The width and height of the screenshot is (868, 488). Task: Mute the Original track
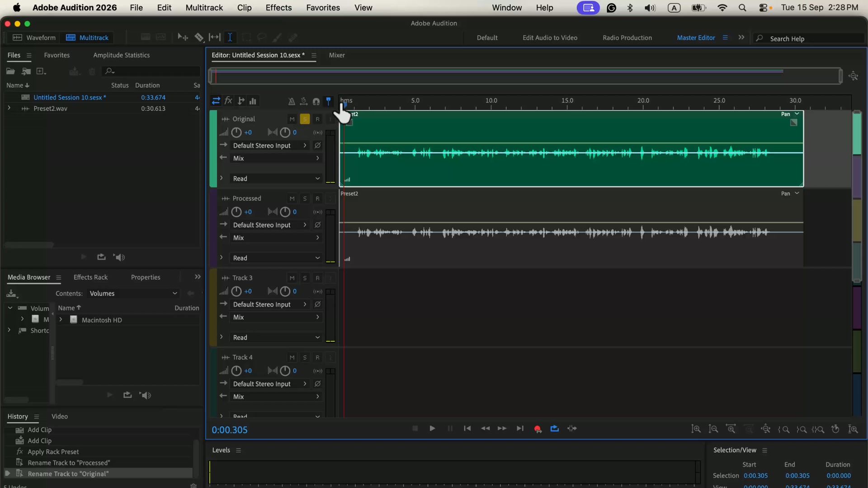pyautogui.click(x=292, y=119)
